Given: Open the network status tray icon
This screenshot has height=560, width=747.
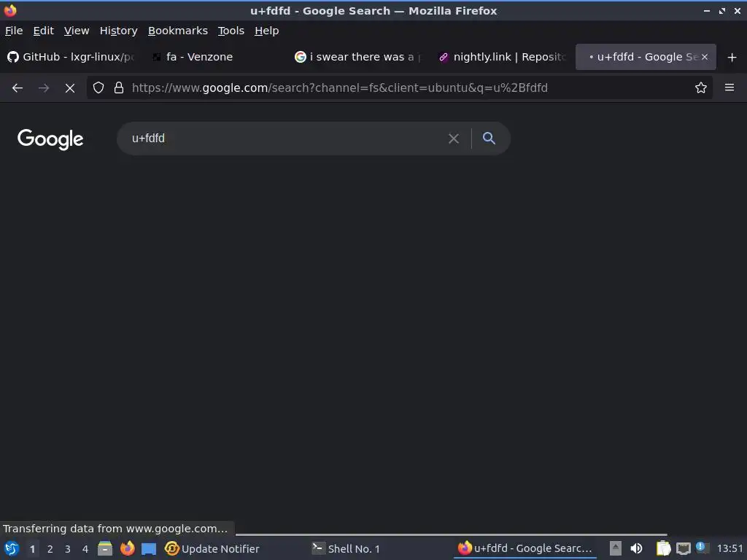Looking at the screenshot, I should tap(683, 548).
